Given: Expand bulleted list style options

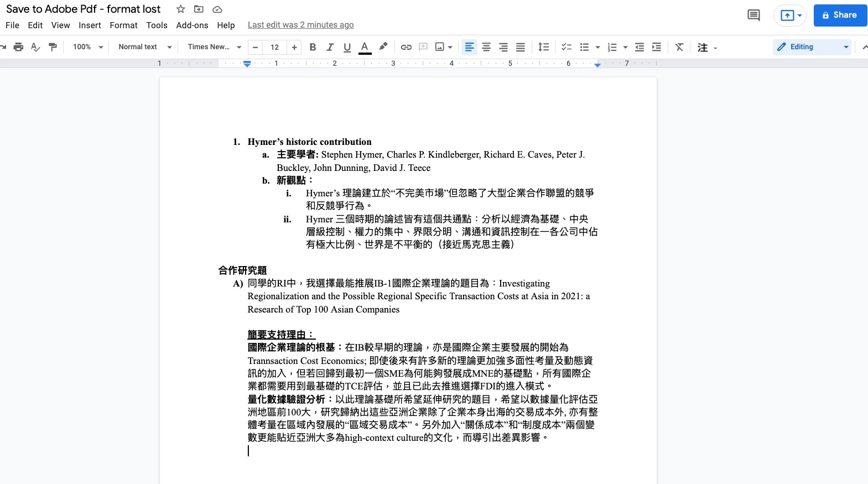Looking at the screenshot, I should pos(597,47).
